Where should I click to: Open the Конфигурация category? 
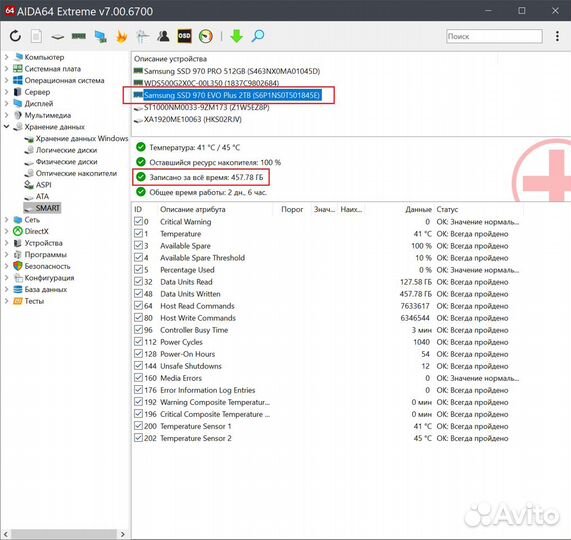pyautogui.click(x=49, y=278)
